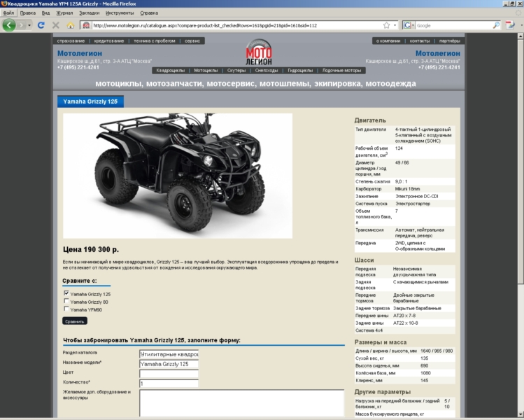This screenshot has height=420, width=524.
Task: Open the Снегоходы category
Action: [267, 70]
